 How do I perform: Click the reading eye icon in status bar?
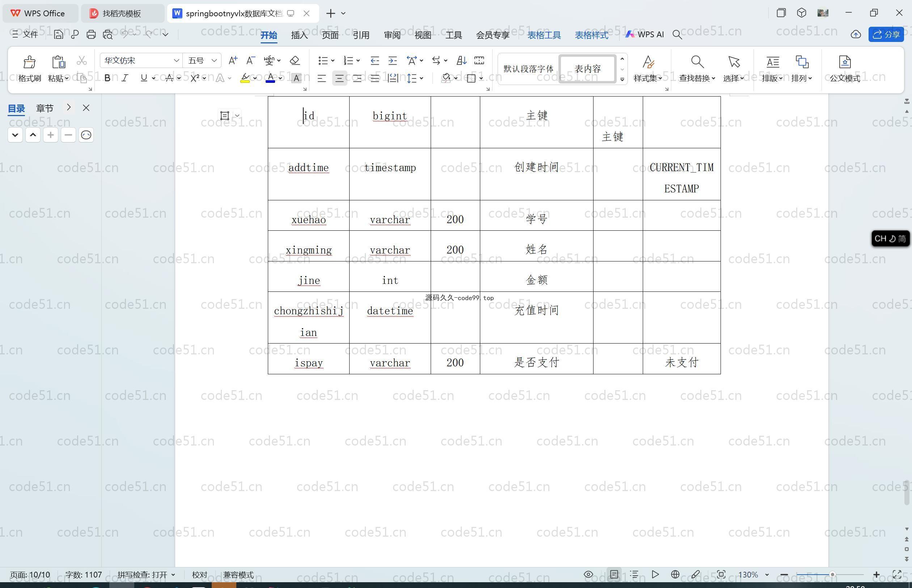[588, 574]
